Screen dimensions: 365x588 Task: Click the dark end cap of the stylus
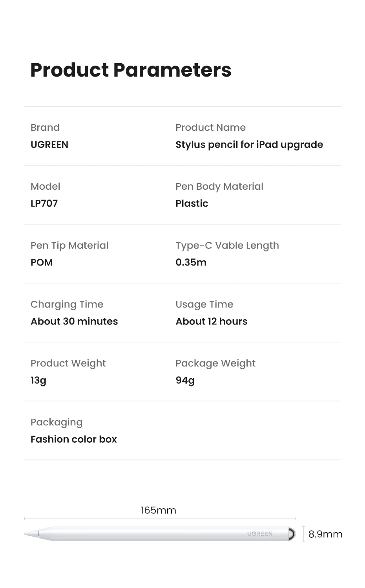click(291, 534)
